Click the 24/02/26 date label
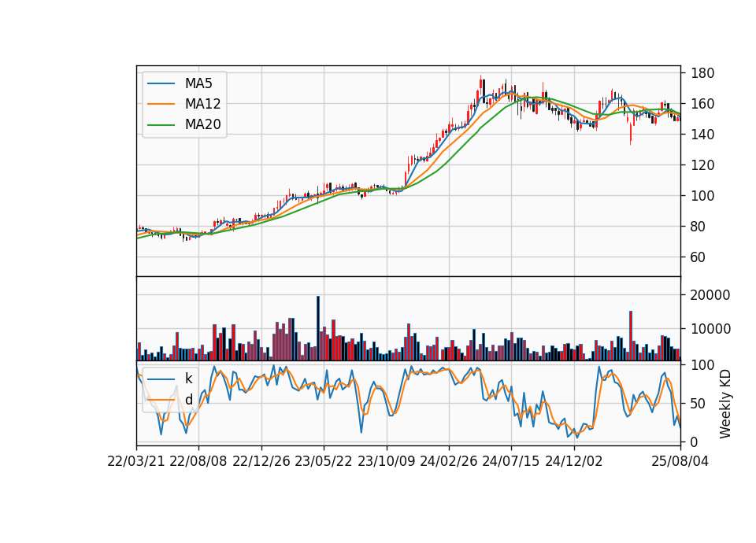 pos(448,461)
